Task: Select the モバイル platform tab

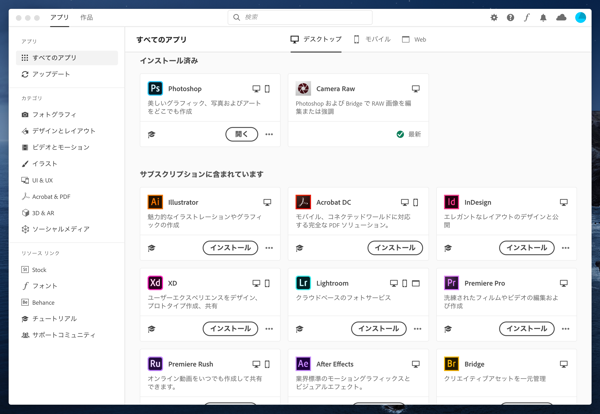Action: (x=372, y=39)
